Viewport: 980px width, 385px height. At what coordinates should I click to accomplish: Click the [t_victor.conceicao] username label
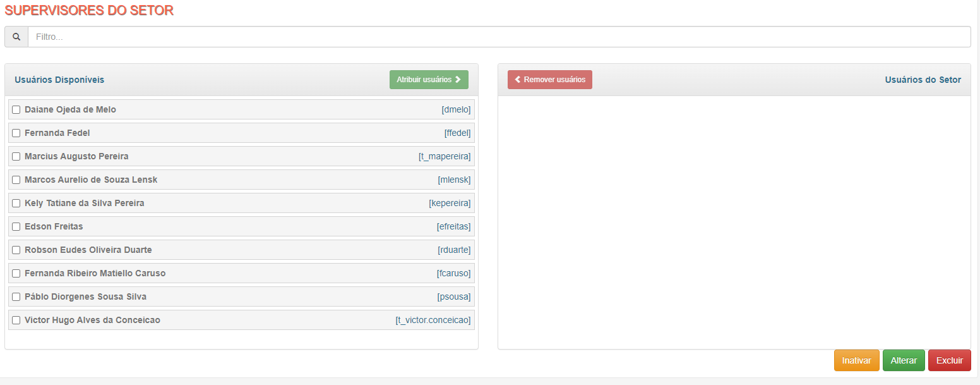433,320
